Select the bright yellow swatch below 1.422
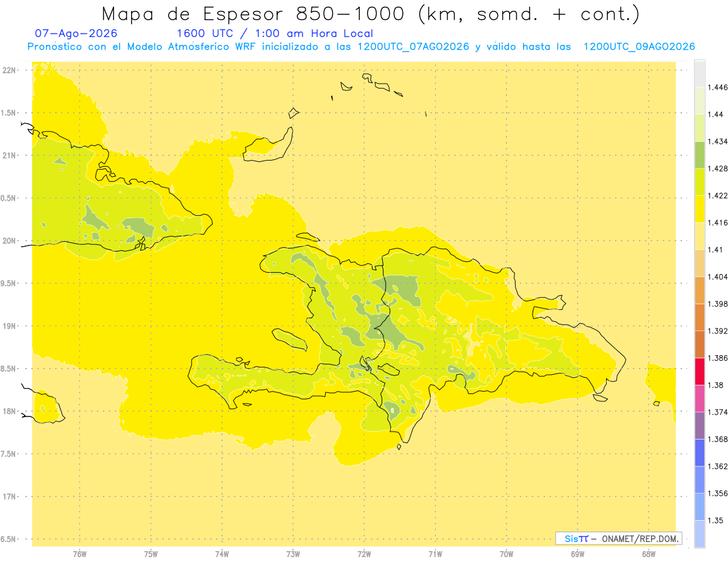 pos(699,209)
